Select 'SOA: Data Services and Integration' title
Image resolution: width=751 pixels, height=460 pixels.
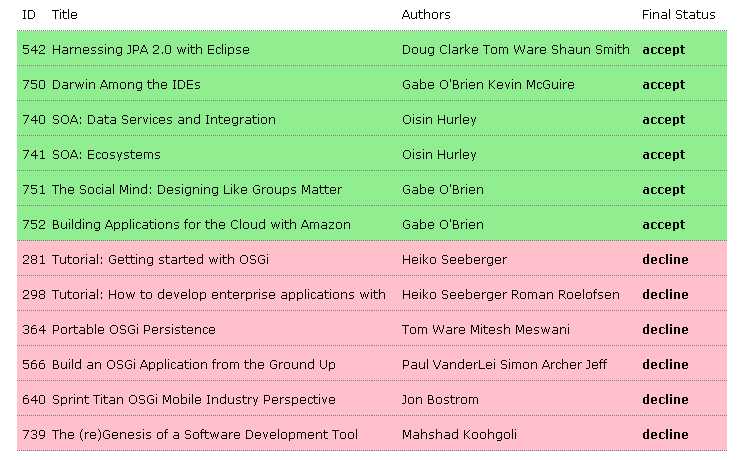pyautogui.click(x=164, y=119)
